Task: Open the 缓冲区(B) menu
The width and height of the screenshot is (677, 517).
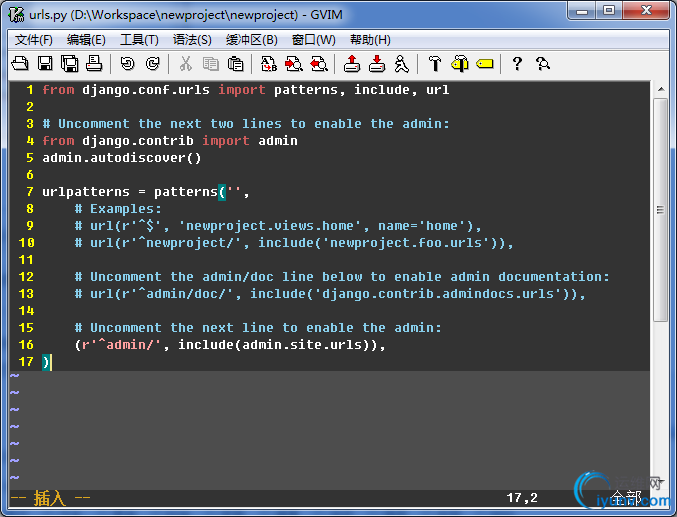Action: [252, 40]
